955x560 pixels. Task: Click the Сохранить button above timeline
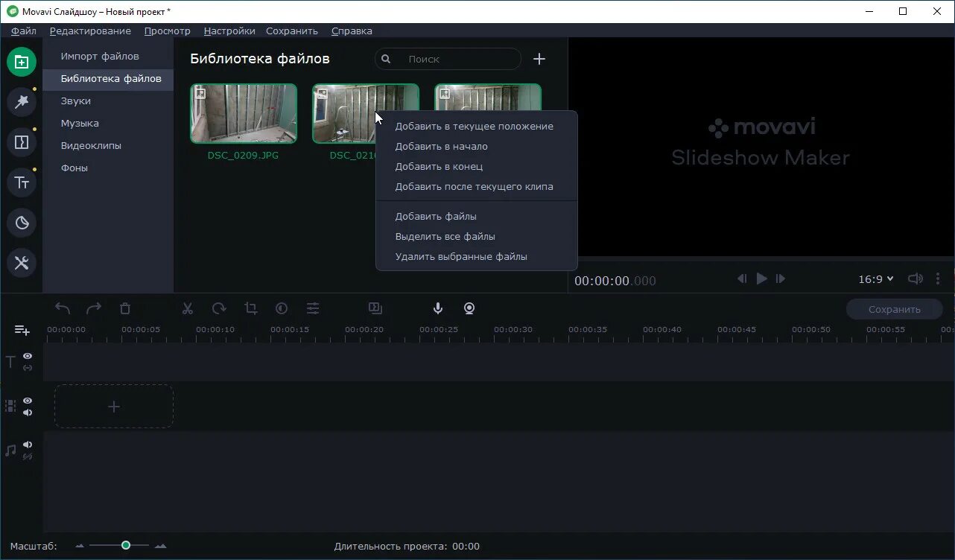(895, 309)
